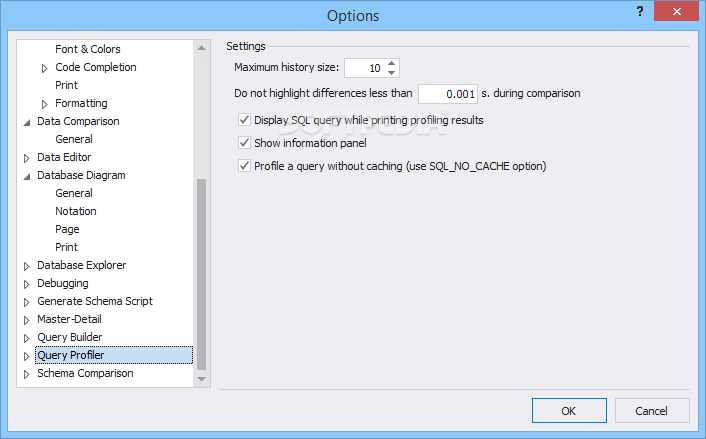The width and height of the screenshot is (706, 439).
Task: Expand the Code Completion node
Action: point(44,68)
